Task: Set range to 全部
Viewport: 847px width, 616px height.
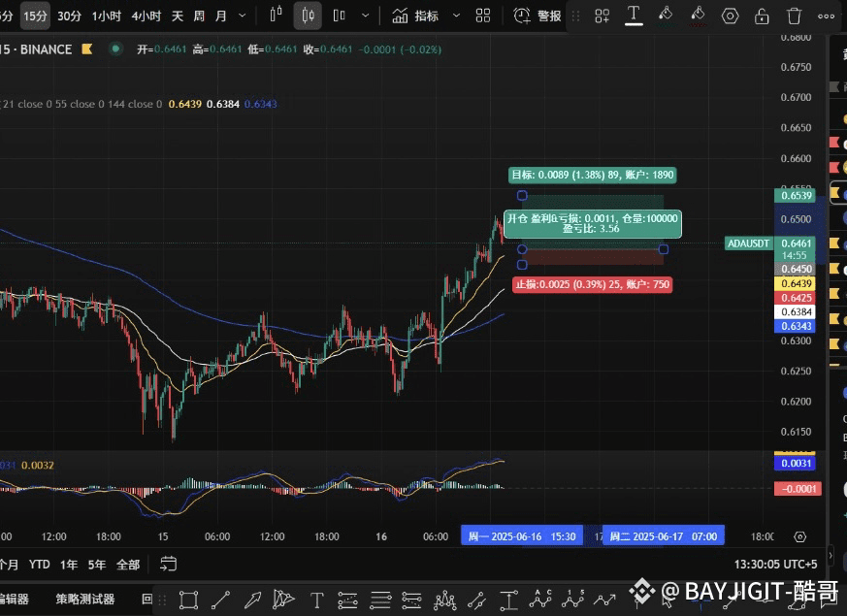Action: (128, 565)
